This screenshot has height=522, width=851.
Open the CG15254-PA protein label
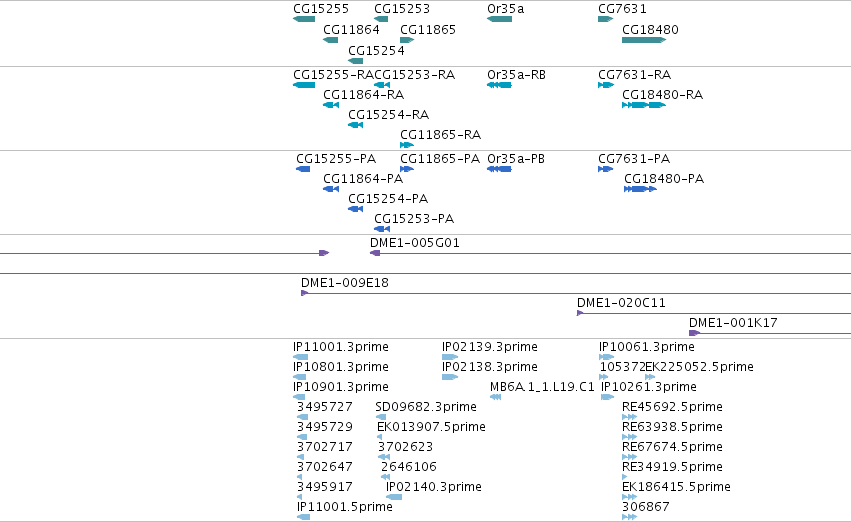pos(388,199)
